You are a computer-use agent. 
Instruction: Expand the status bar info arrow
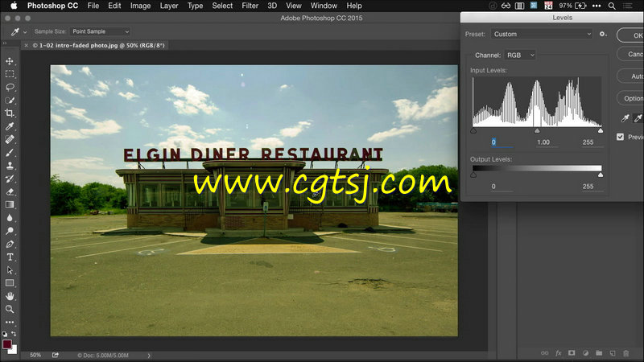tap(149, 356)
